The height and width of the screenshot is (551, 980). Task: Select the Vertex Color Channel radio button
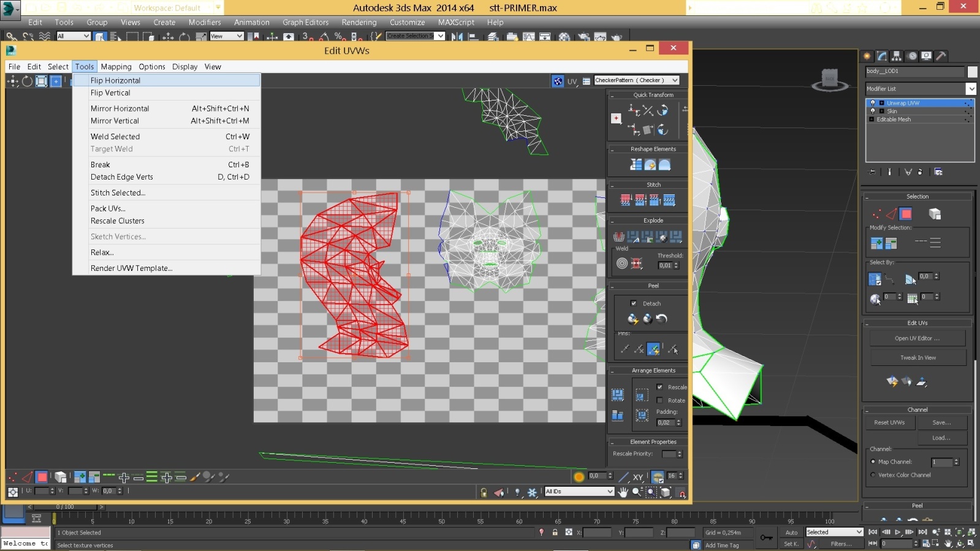tap(873, 475)
